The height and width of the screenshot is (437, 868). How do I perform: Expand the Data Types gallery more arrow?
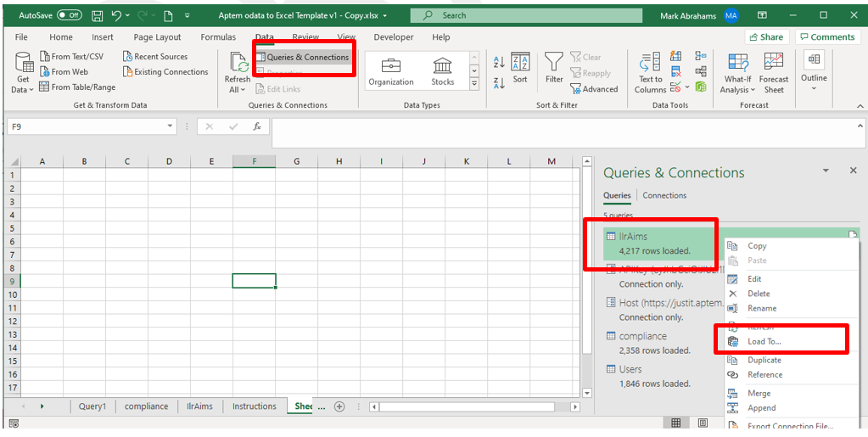473,84
